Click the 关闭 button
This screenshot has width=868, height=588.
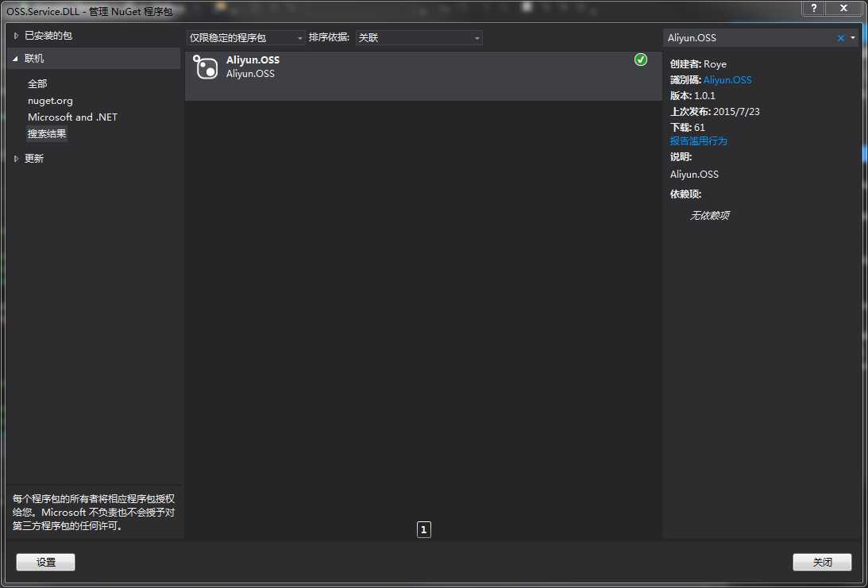pyautogui.click(x=822, y=562)
